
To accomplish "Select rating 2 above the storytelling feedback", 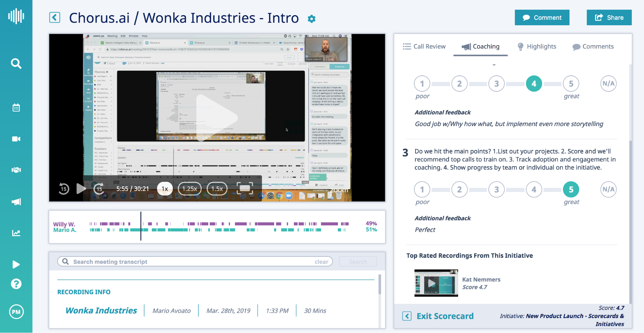I will click(x=459, y=84).
